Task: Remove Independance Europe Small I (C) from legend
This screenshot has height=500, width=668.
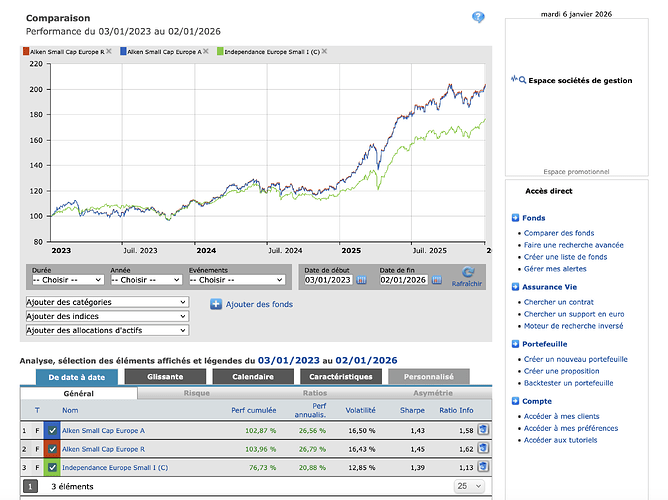Action: pyautogui.click(x=324, y=51)
